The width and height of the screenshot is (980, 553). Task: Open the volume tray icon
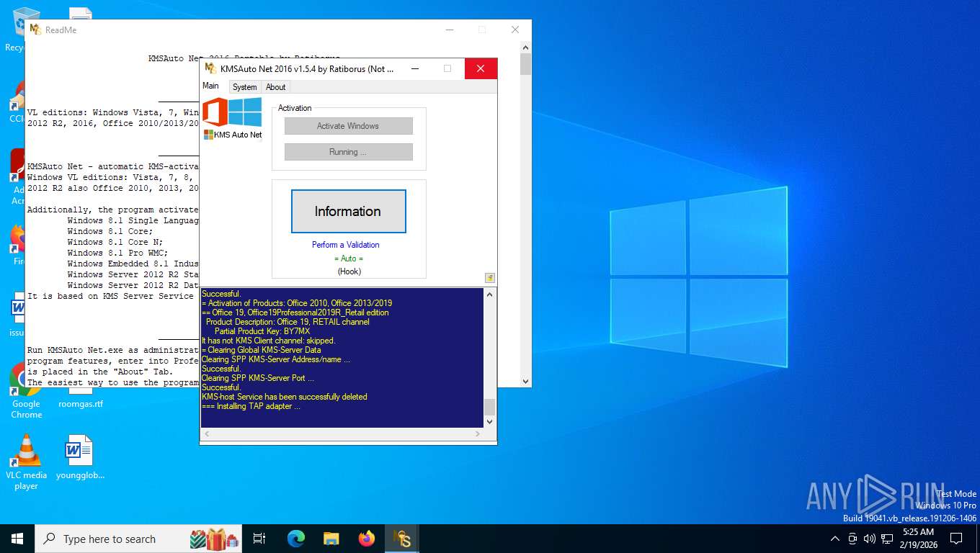pyautogui.click(x=869, y=539)
